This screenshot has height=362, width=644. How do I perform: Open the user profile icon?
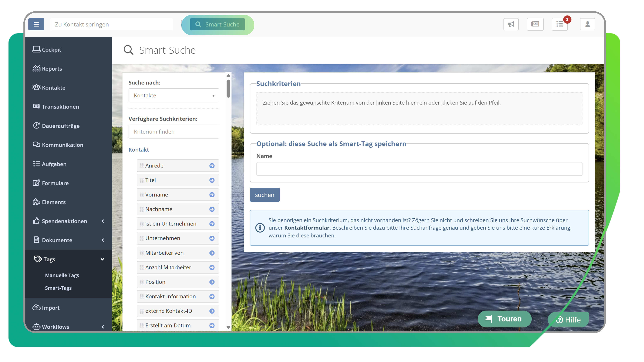[587, 24]
